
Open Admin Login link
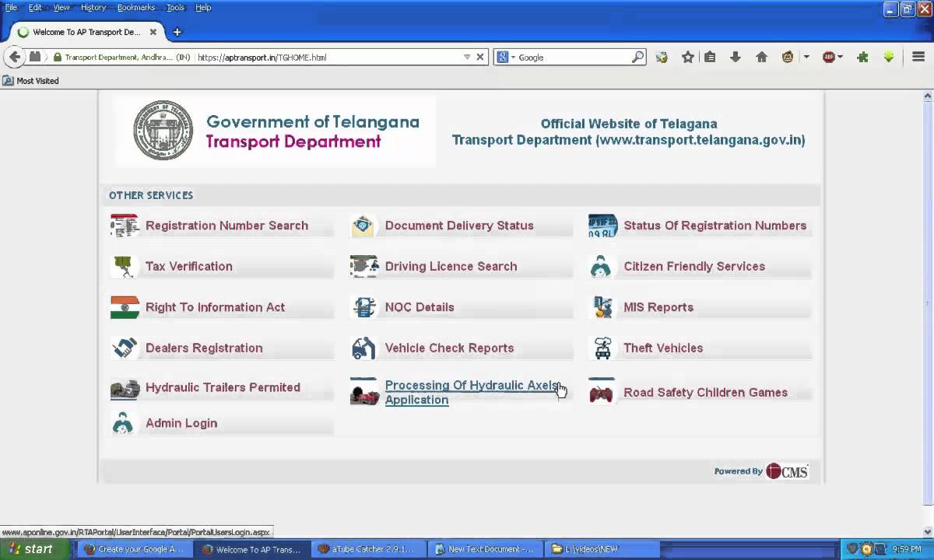point(181,423)
